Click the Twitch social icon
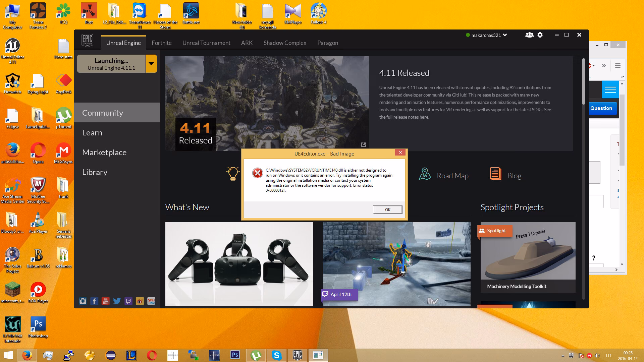644x362 pixels. click(x=128, y=301)
